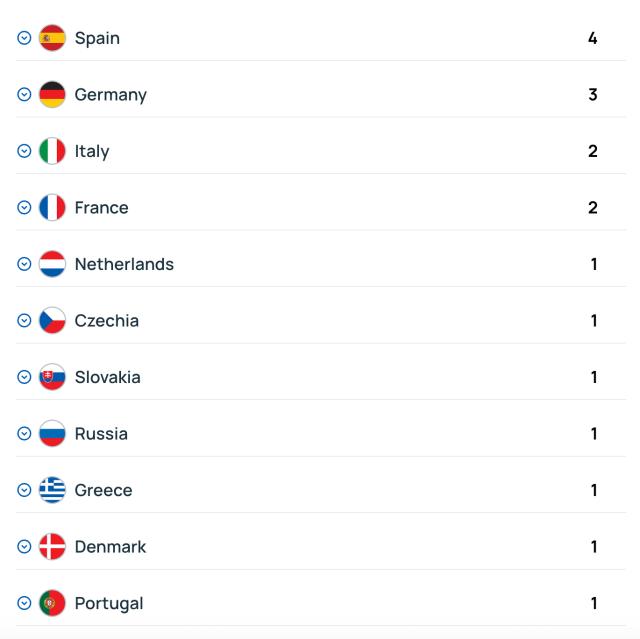Click the Slovakia flag icon

(x=52, y=377)
